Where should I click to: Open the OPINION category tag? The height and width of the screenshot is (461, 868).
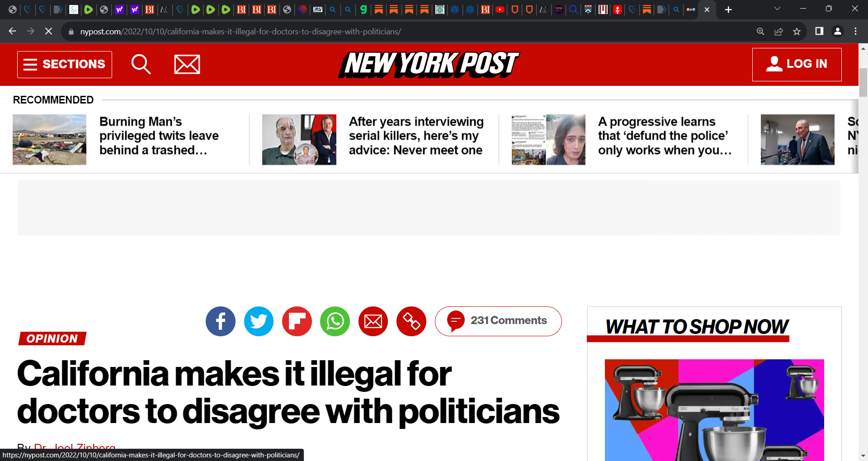(x=52, y=339)
